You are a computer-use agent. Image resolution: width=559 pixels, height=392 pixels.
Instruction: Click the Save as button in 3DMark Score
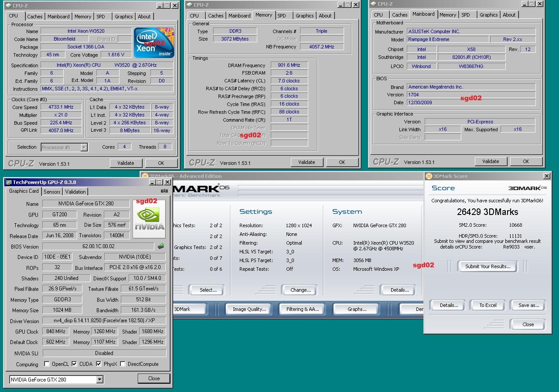pos(528,305)
